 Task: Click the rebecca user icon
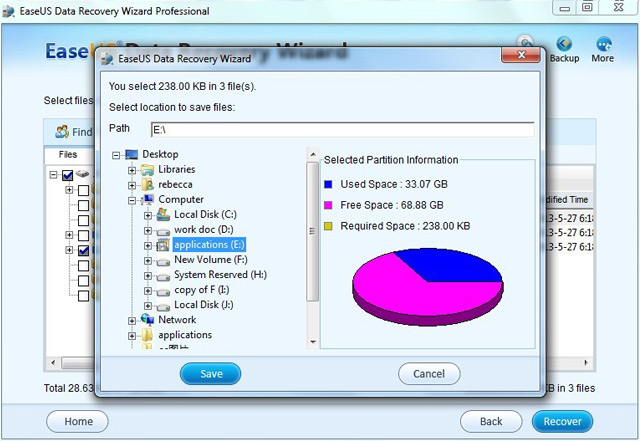(147, 185)
